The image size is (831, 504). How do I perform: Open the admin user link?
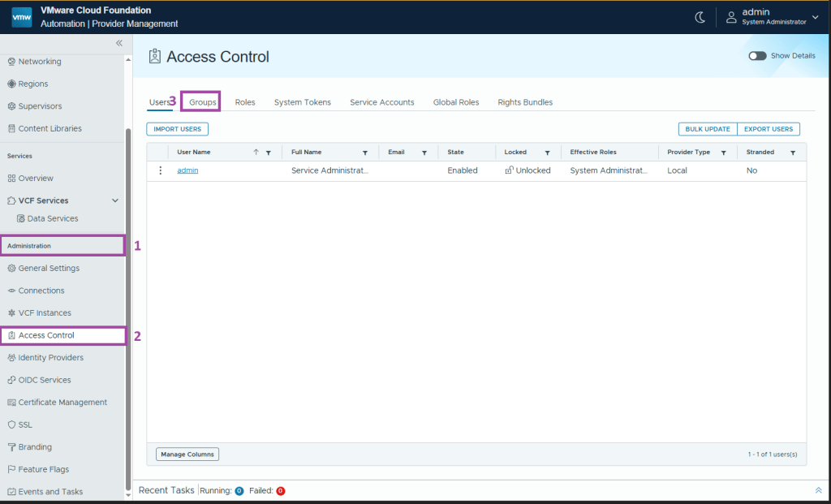pyautogui.click(x=187, y=170)
